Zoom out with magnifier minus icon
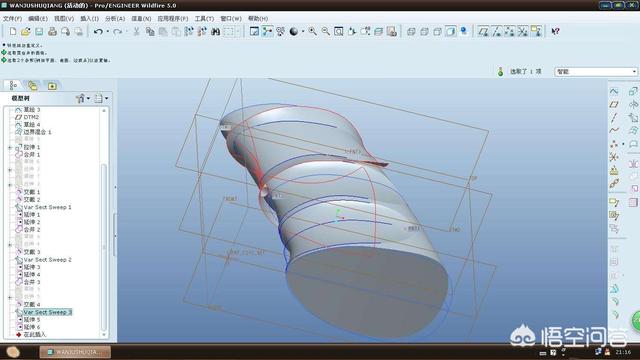 [x=326, y=31]
